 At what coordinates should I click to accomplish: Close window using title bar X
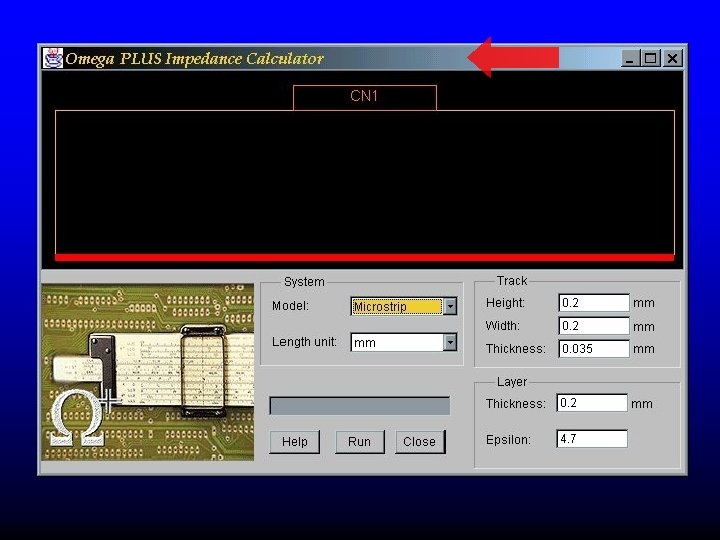pyautogui.click(x=672, y=58)
